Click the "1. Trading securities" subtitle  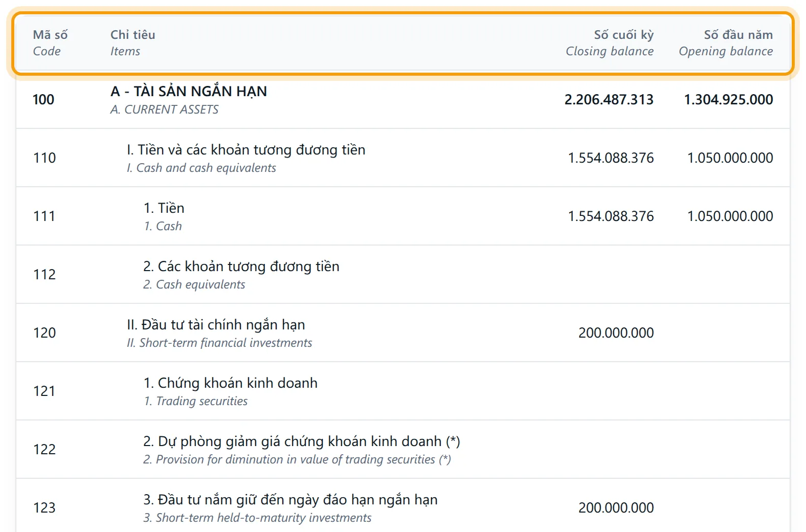pos(195,401)
